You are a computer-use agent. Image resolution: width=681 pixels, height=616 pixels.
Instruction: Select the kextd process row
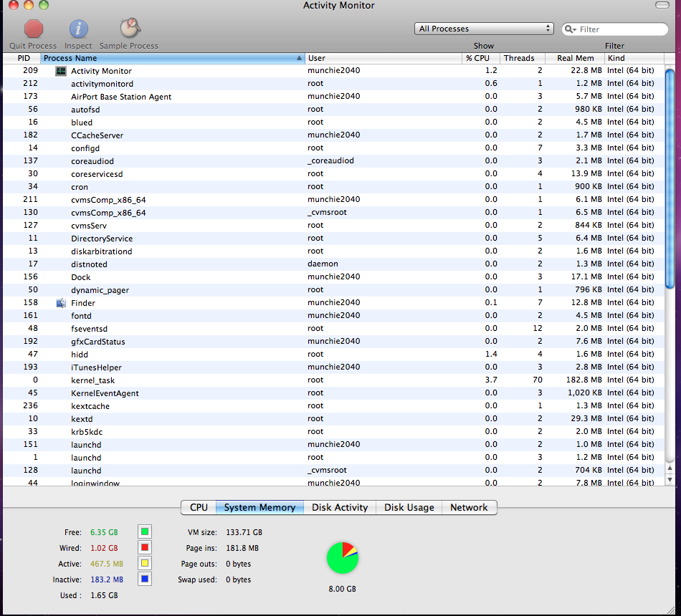333,418
